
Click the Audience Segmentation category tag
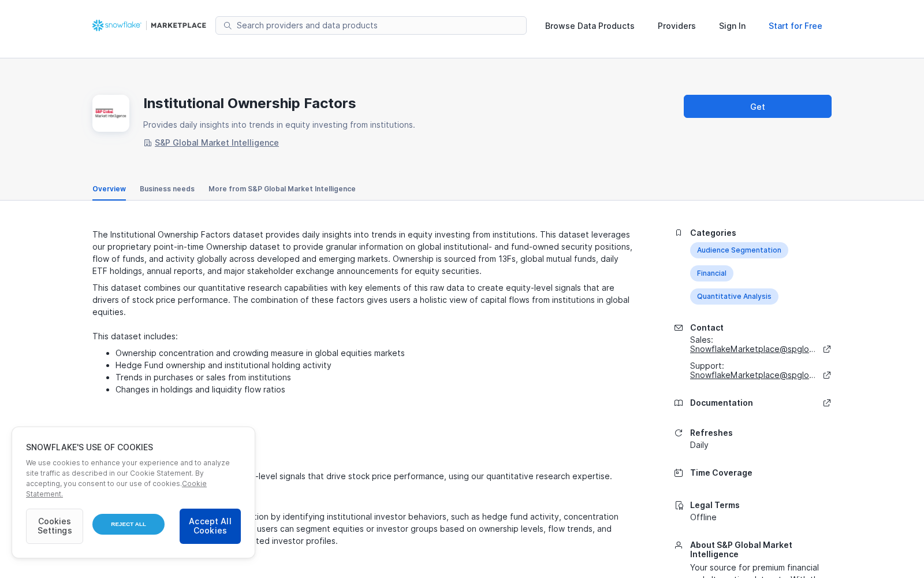(739, 250)
